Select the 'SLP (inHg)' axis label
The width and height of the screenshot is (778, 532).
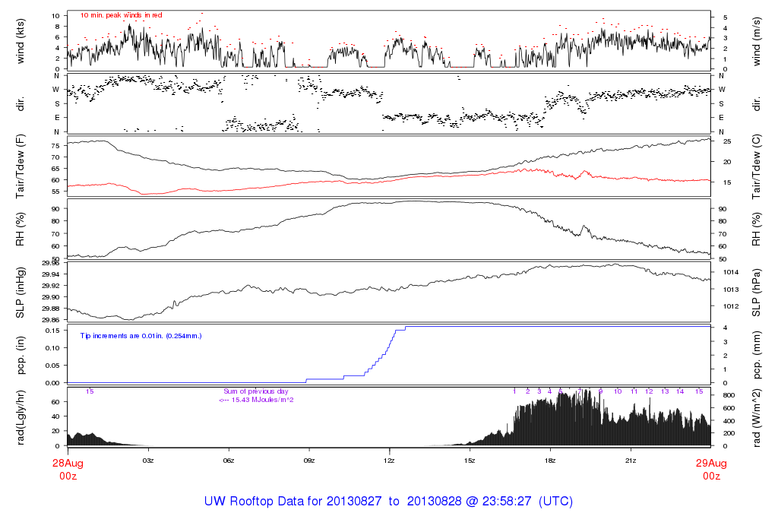21,293
